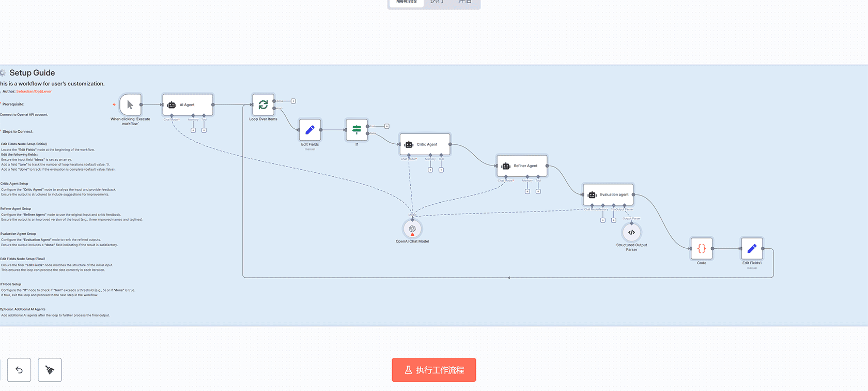Switch to the 执行 tab
Image resolution: width=868 pixels, height=391 pixels.
click(x=437, y=2)
